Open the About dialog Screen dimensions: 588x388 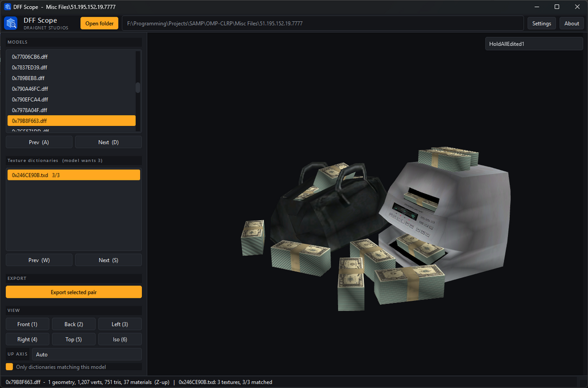pos(571,23)
